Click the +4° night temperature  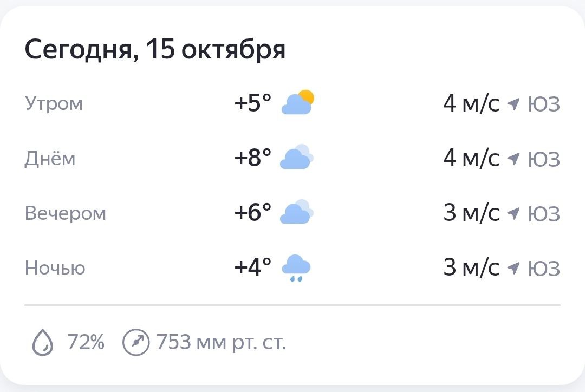pyautogui.click(x=252, y=267)
